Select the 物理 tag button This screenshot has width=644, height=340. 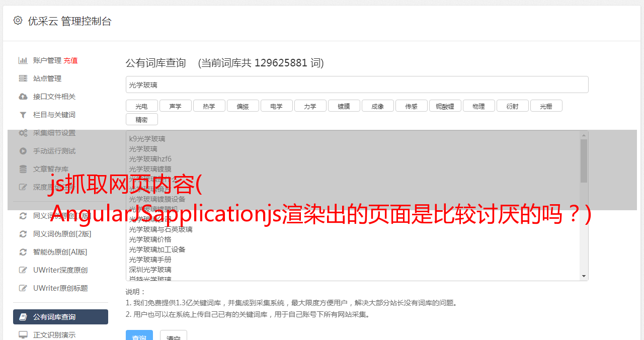[x=478, y=106]
